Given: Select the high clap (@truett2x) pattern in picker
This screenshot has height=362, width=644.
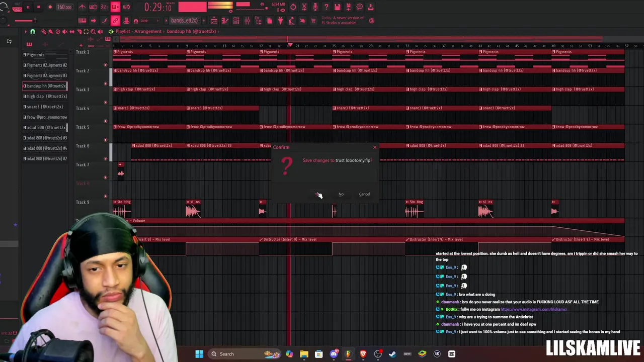Looking at the screenshot, I should tap(45, 96).
